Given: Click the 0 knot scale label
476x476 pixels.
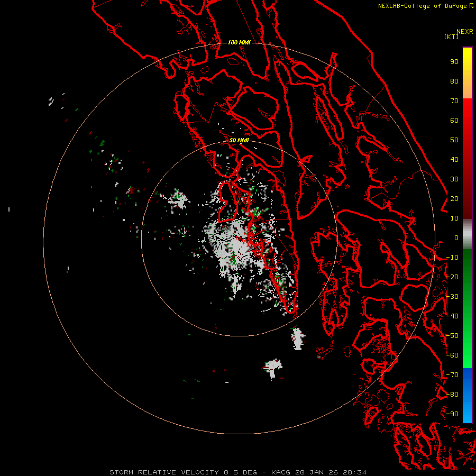Looking at the screenshot, I should tap(456, 238).
